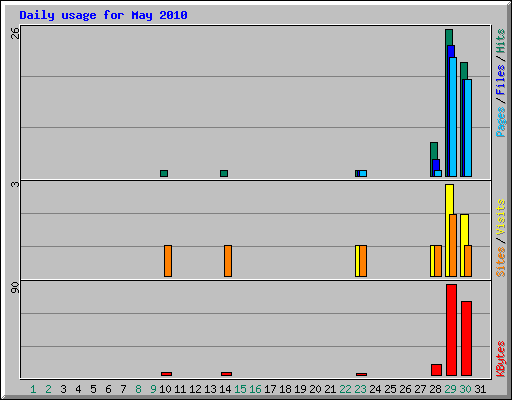The image size is (512, 400).
Task: Click the y-axis value 3
Action: click(15, 184)
